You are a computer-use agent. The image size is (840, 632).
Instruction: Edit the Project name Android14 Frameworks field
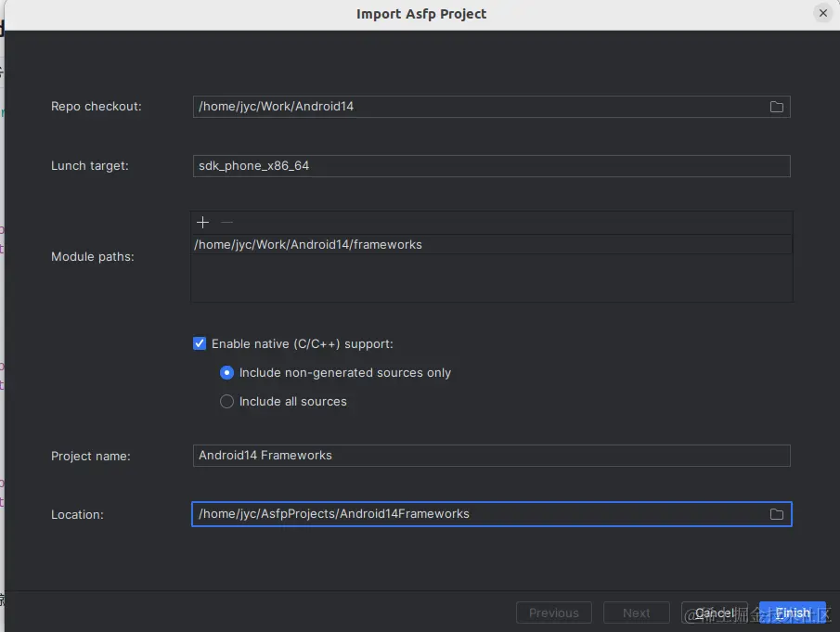click(x=464, y=456)
